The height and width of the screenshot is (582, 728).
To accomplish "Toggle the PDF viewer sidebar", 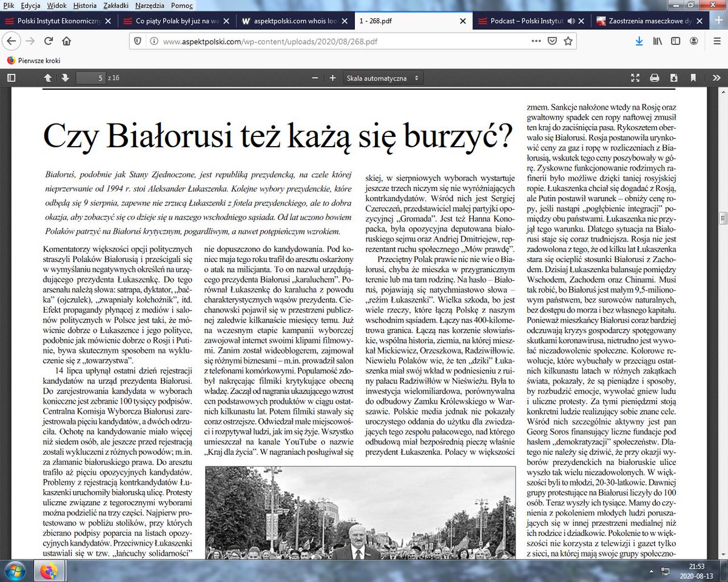I will 10,78.
